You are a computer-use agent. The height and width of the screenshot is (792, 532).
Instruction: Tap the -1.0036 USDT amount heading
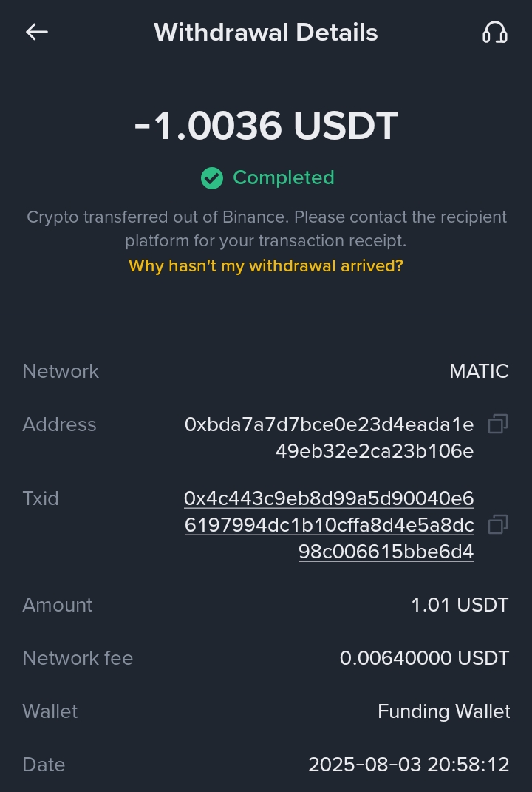(x=266, y=126)
